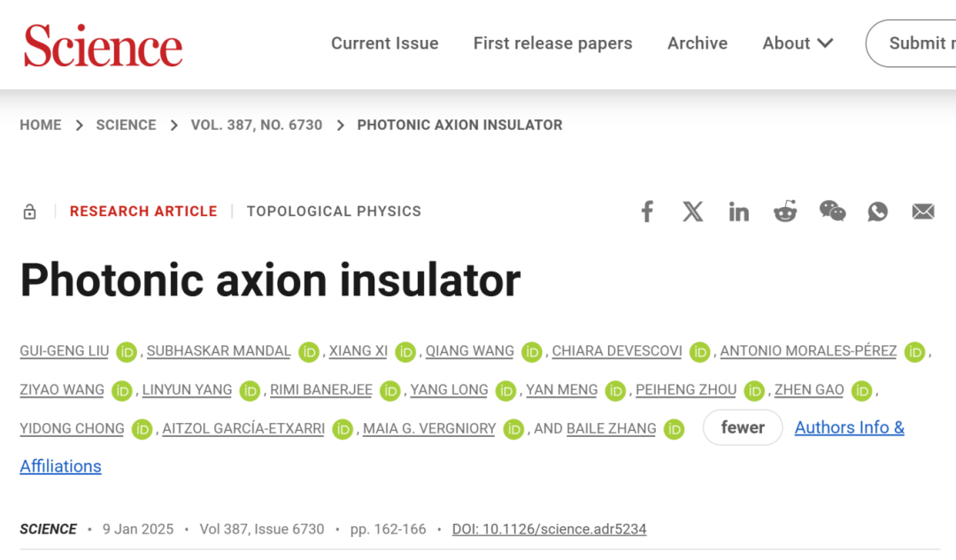956x560 pixels.
Task: Email this article using envelope icon
Action: pyautogui.click(x=923, y=211)
